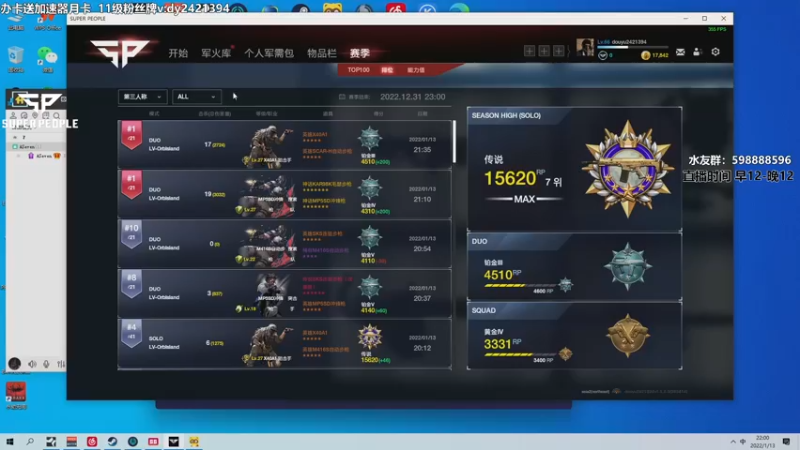Open the 21:35 DUO #1 match row

[x=284, y=144]
